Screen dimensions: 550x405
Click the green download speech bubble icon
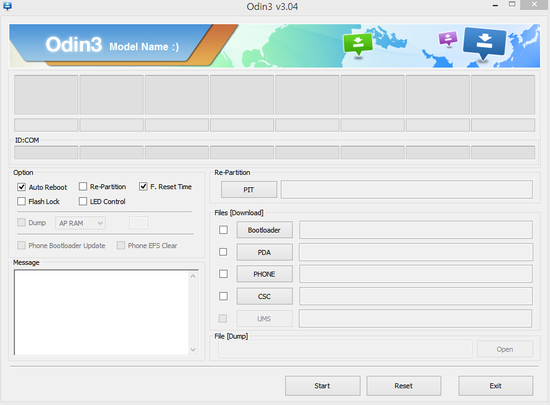point(358,45)
